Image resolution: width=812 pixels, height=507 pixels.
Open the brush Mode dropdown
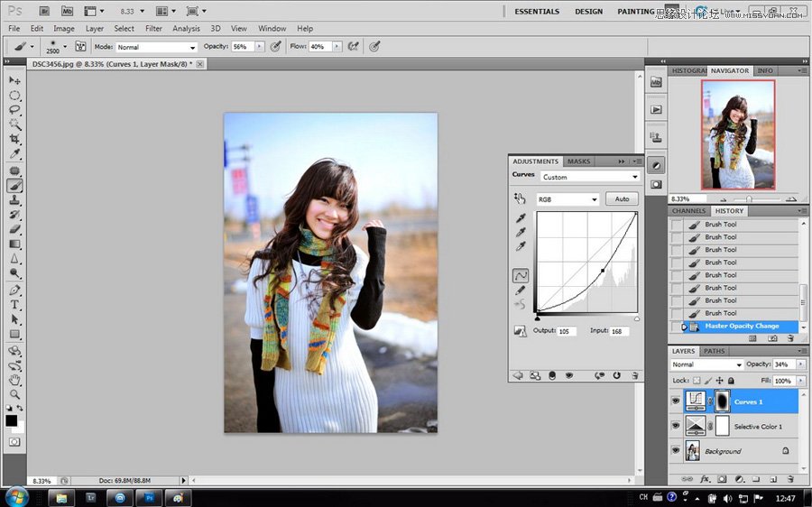[157, 47]
